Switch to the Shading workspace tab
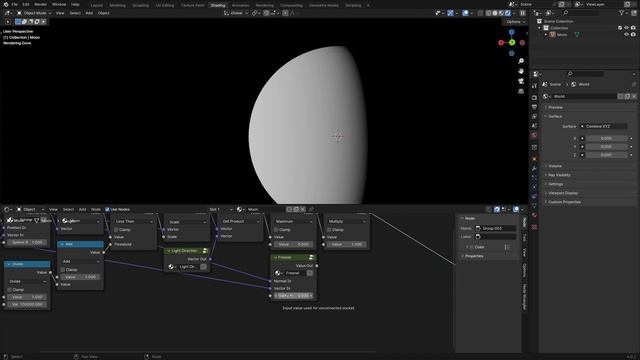Viewport: 640px width, 360px height. pos(218,5)
